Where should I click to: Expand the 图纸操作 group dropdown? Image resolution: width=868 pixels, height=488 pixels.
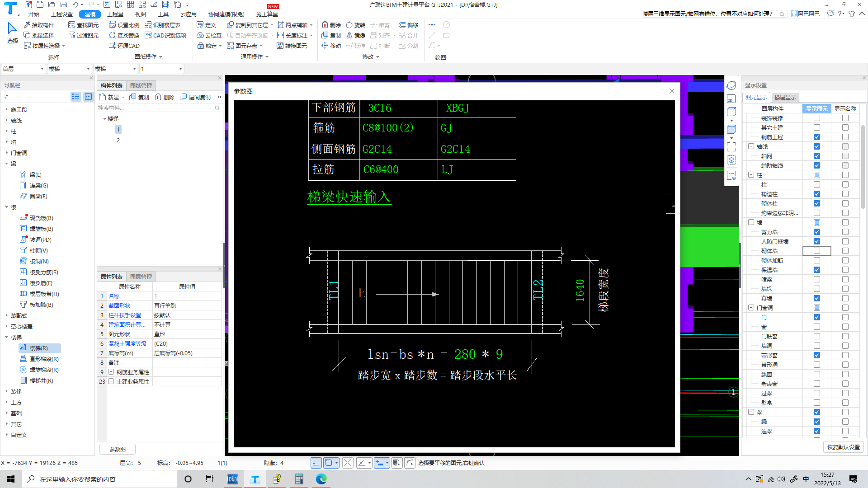[149, 57]
